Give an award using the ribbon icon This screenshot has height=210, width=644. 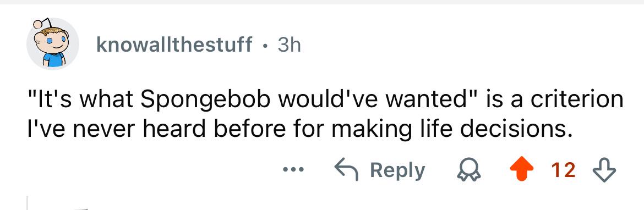[x=468, y=170]
